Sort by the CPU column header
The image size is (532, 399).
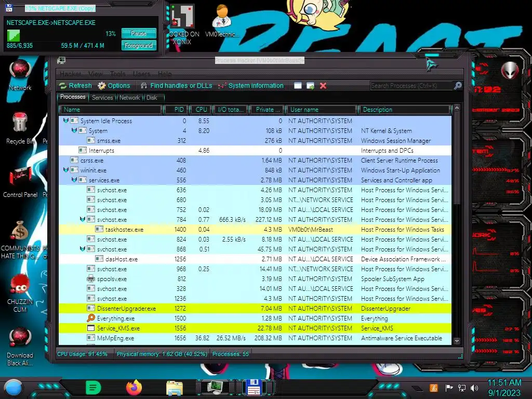click(201, 110)
